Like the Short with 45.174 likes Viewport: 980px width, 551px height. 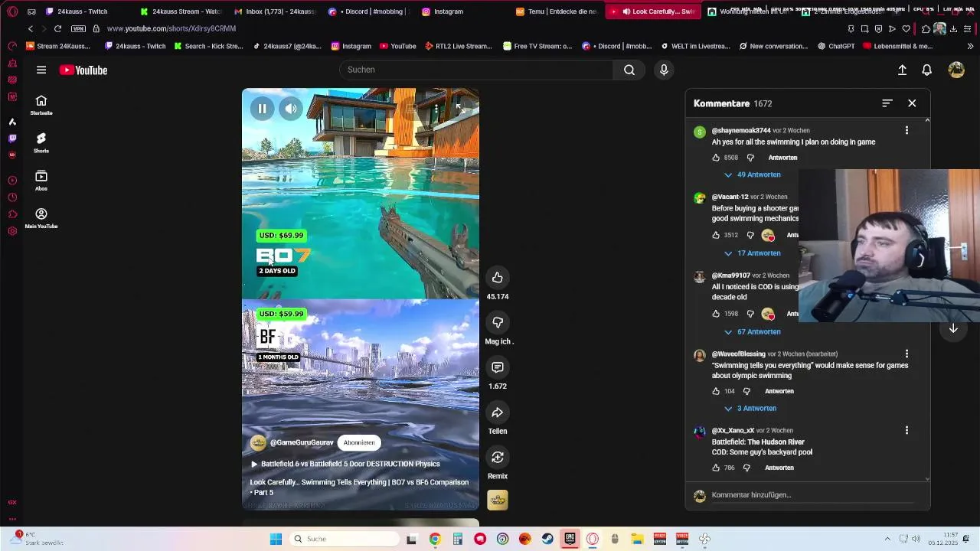point(498,278)
